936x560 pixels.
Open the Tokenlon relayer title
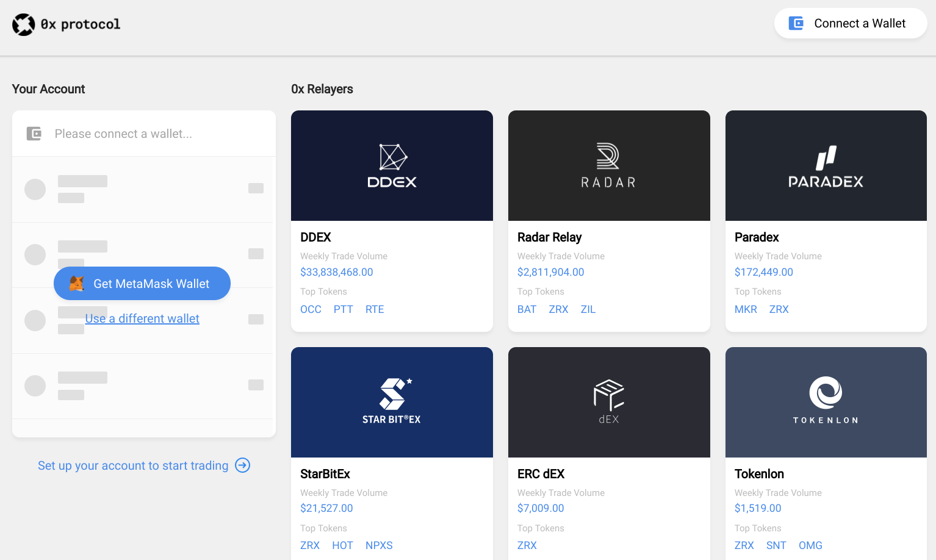(759, 474)
